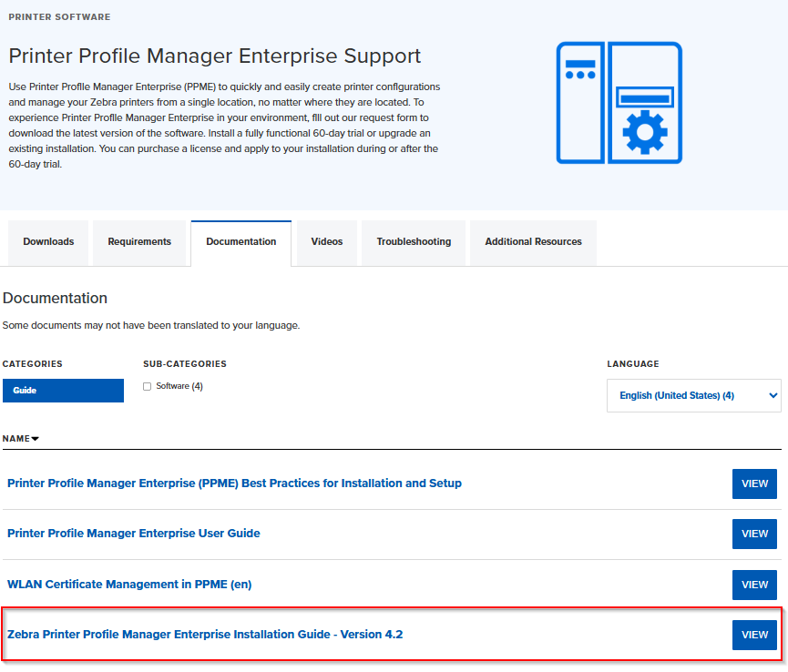Open PPME Best Practices for Installation link

[x=234, y=484]
